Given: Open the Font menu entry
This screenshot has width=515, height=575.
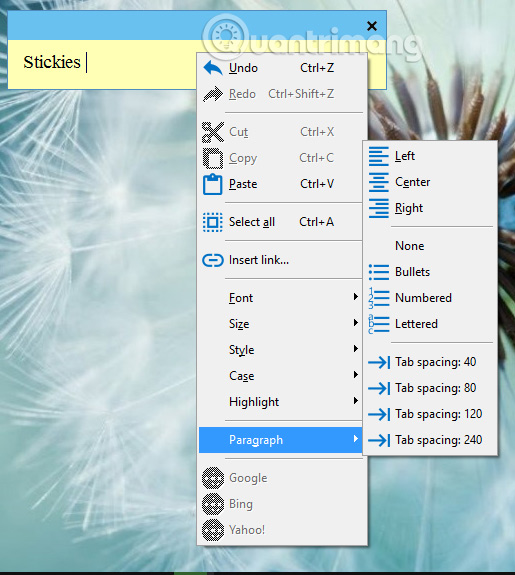Looking at the screenshot, I should (281, 298).
